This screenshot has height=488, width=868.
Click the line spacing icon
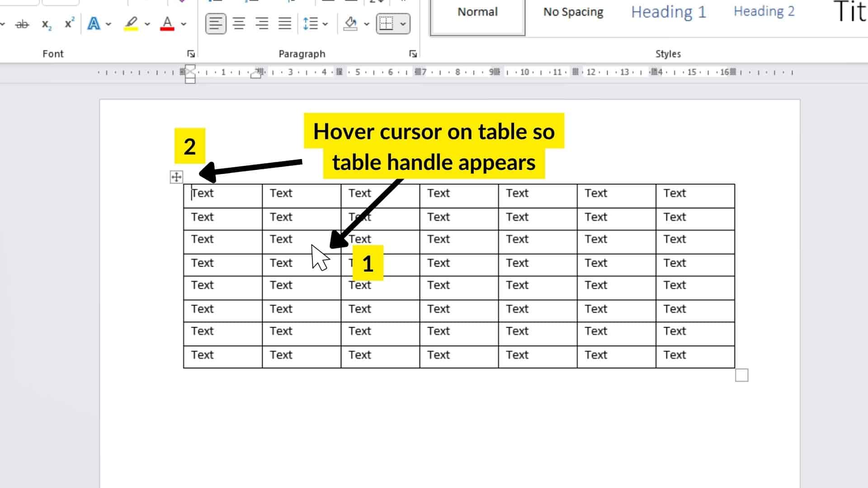coord(314,24)
